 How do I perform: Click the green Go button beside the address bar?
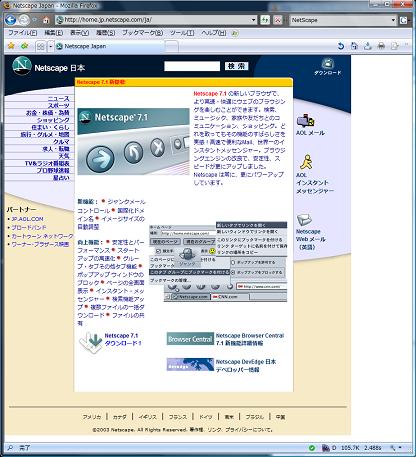(x=265, y=20)
